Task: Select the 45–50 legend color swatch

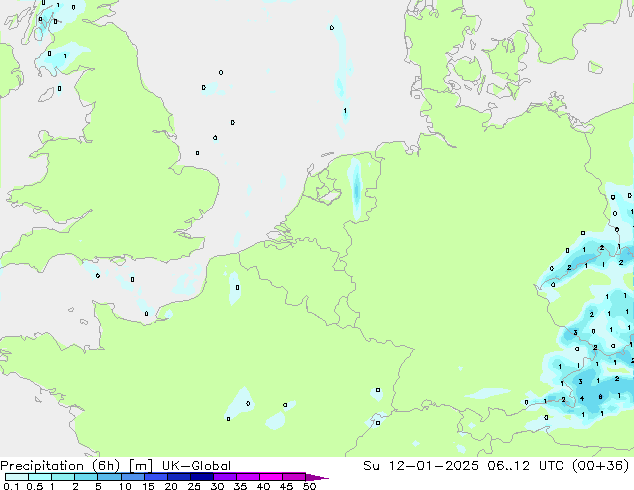Action: [x=294, y=477]
